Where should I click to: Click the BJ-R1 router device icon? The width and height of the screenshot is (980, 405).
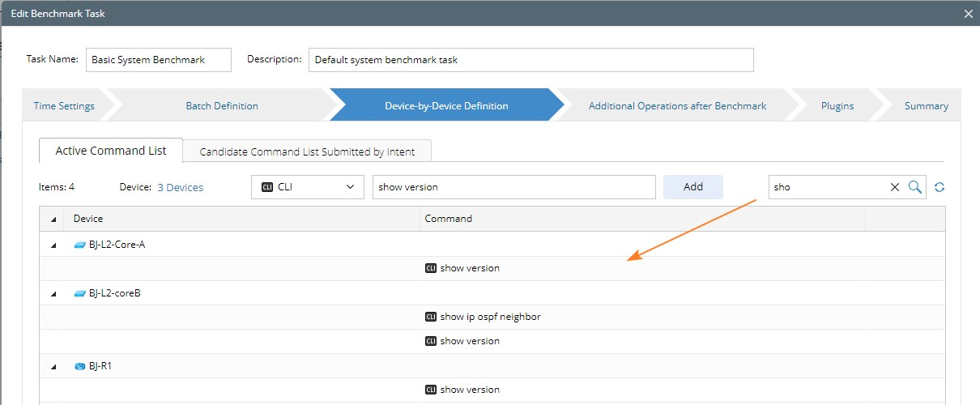[x=79, y=366]
